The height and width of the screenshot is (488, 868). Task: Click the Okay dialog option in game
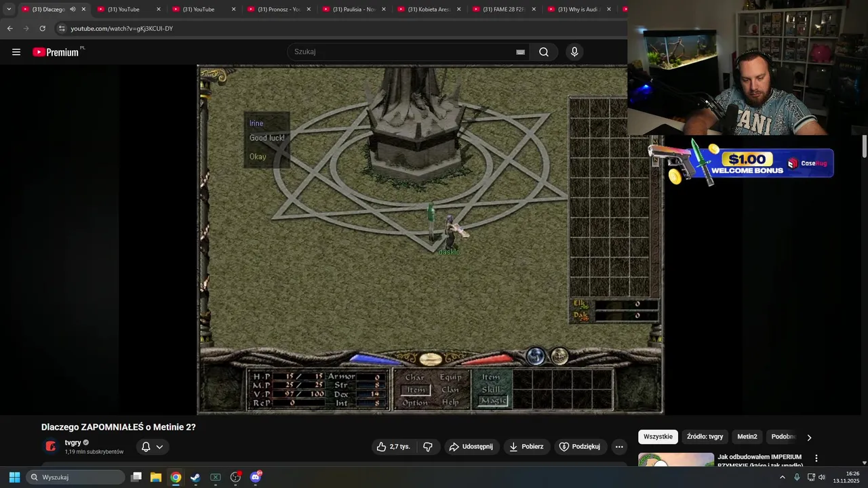(x=258, y=157)
